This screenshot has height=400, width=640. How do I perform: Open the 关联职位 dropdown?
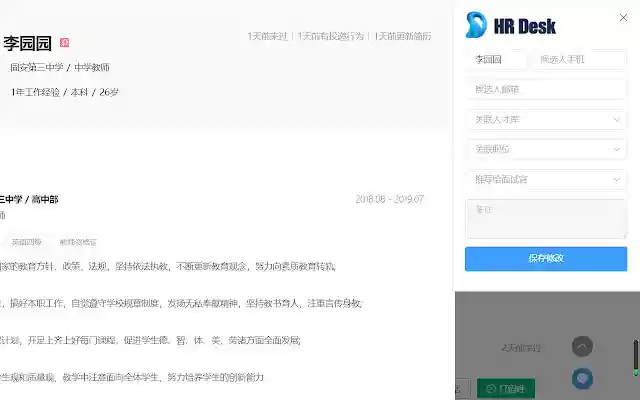(x=546, y=149)
